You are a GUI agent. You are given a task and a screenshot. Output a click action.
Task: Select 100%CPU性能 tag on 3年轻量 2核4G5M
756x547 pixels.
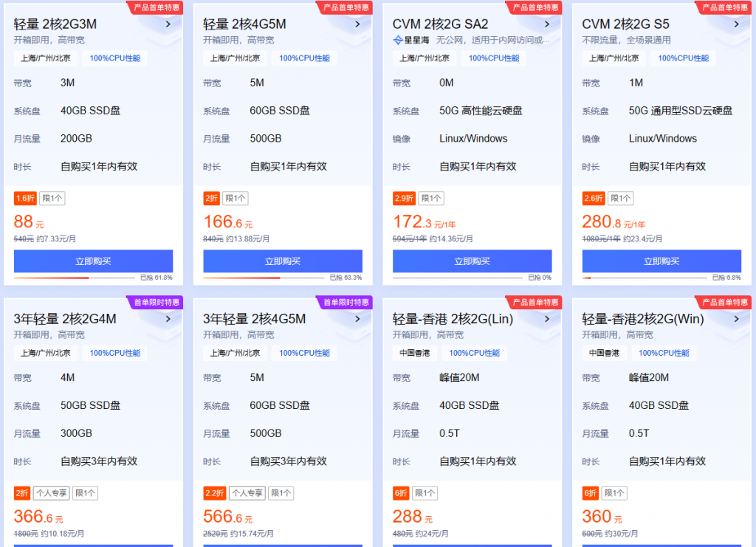pos(304,354)
